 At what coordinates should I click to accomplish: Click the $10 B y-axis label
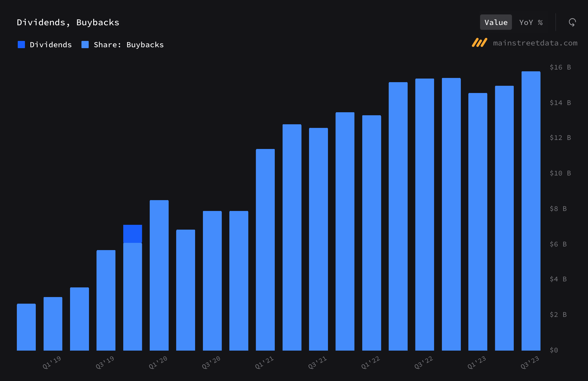coord(560,173)
